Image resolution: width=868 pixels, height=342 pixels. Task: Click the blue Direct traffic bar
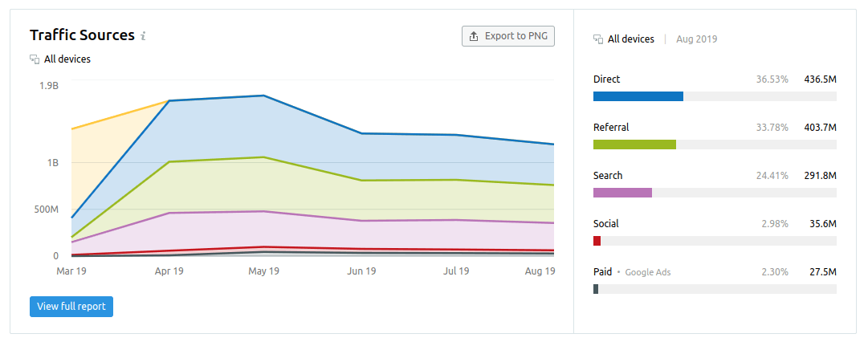(x=638, y=96)
